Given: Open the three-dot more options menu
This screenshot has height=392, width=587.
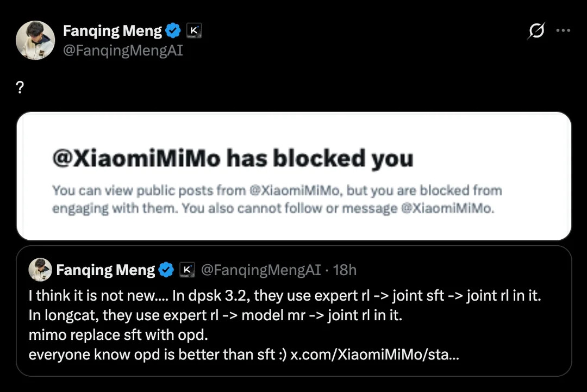Looking at the screenshot, I should (x=563, y=31).
